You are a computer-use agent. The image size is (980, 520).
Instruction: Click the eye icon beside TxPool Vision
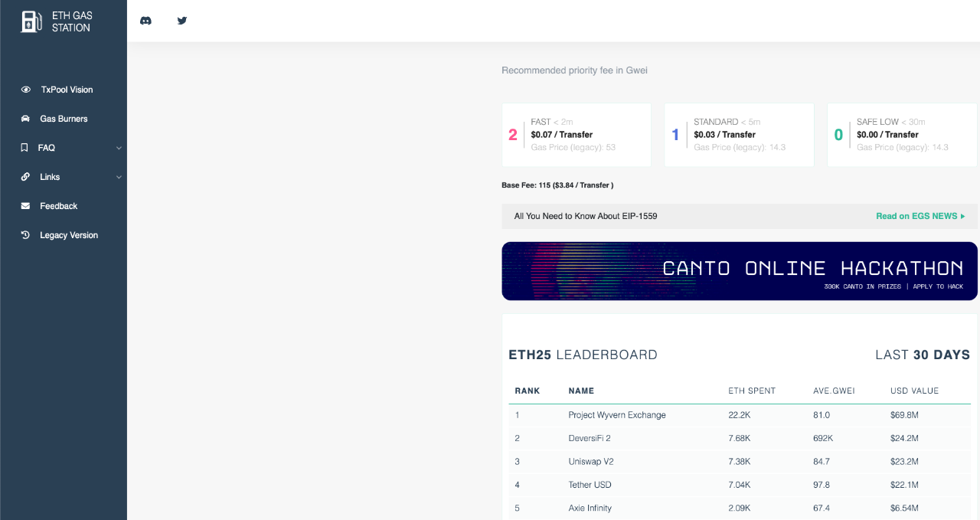26,90
